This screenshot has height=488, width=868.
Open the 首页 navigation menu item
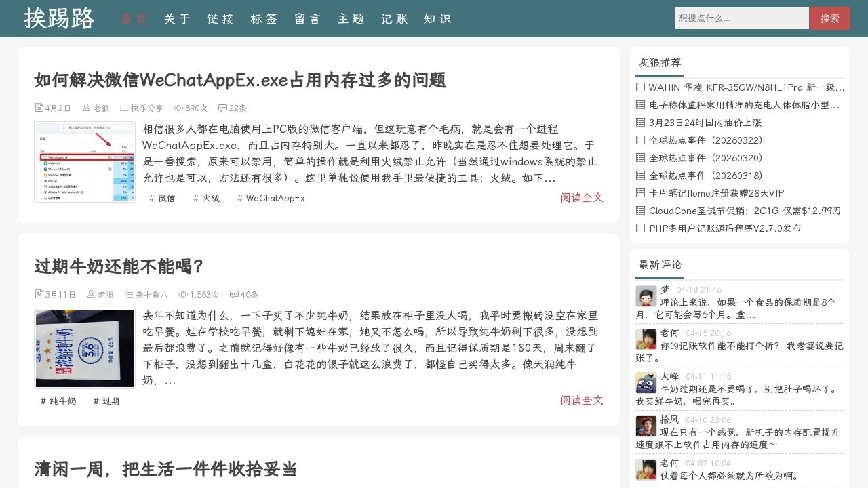134,19
